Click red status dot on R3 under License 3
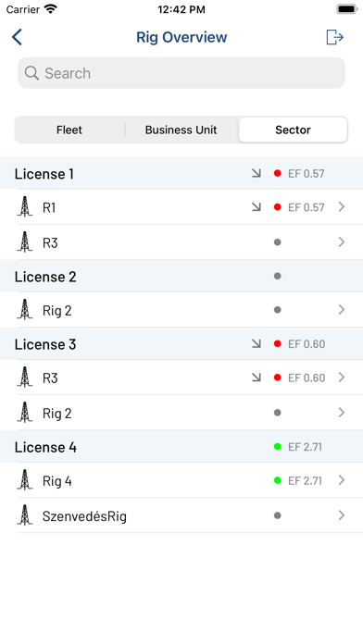 278,378
